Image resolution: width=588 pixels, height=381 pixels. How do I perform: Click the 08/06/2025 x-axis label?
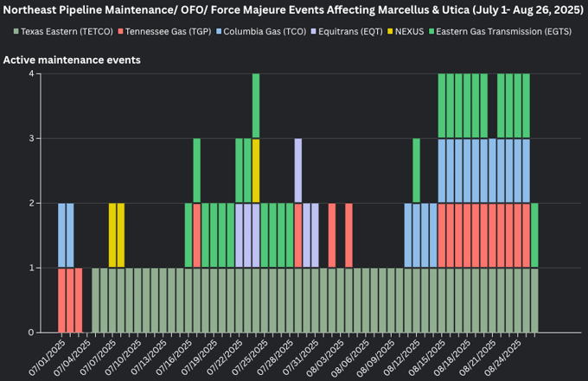(351, 358)
